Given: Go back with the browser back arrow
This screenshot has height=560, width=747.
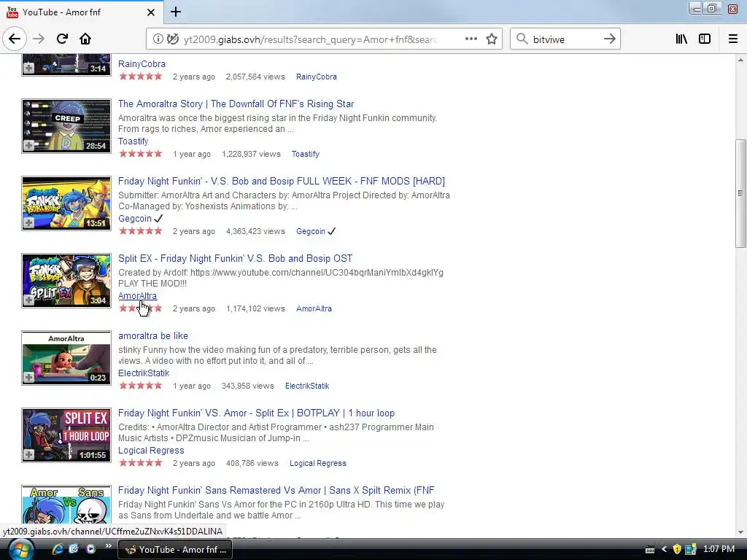Looking at the screenshot, I should pyautogui.click(x=15, y=39).
